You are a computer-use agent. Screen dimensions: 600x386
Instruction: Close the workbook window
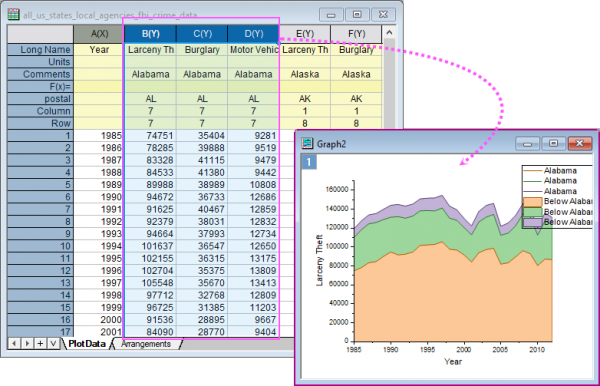pyautogui.click(x=383, y=15)
